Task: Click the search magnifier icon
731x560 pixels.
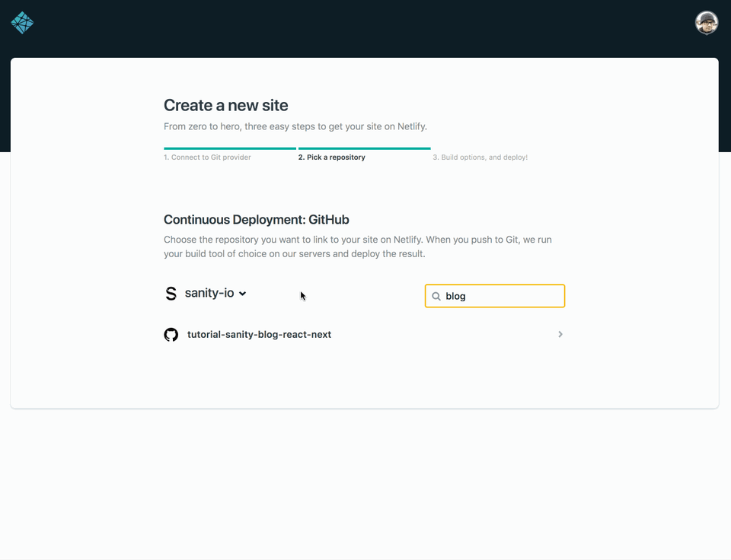Action: click(x=436, y=296)
